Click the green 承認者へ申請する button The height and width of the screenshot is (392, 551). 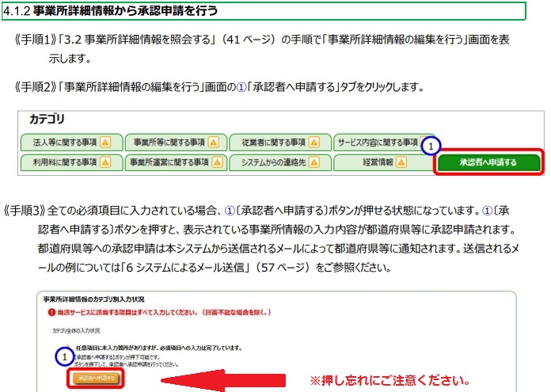(488, 162)
